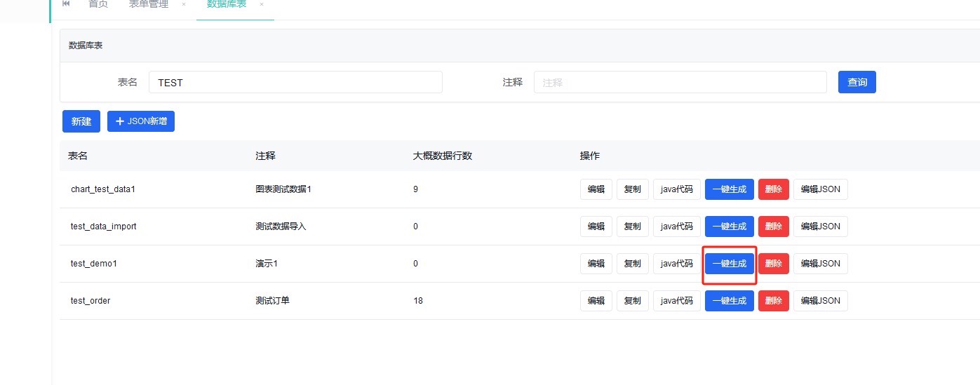
Task: Click the plus icon on JSON新增
Action: tap(119, 121)
